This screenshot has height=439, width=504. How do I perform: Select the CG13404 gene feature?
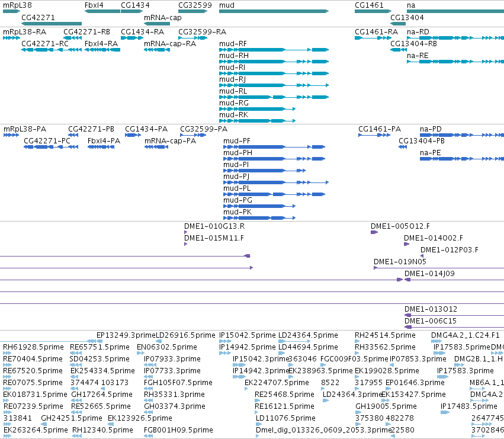coord(398,24)
